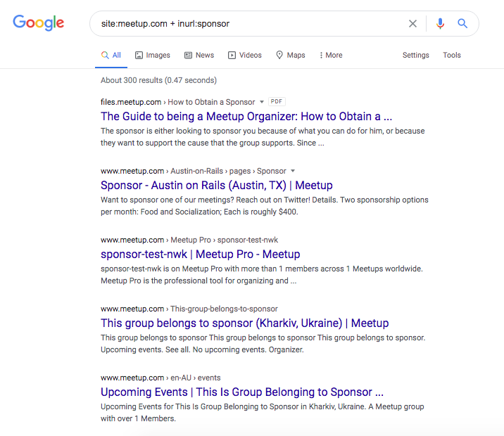Open search Tools

click(x=452, y=56)
